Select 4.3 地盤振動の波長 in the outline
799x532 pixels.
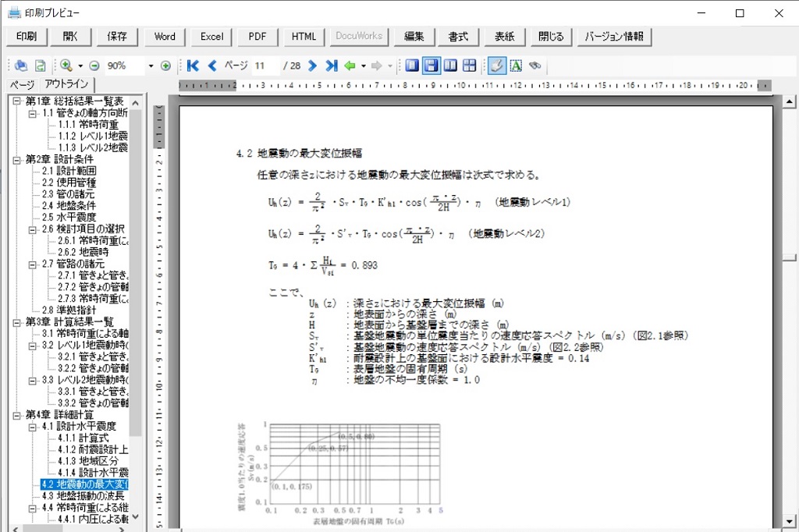83,496
